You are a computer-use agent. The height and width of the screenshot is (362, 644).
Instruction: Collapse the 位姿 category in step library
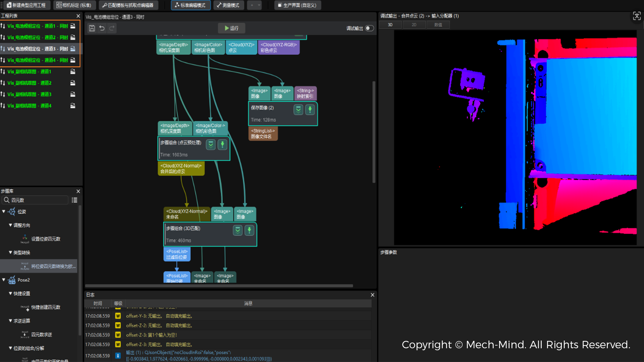click(4, 212)
